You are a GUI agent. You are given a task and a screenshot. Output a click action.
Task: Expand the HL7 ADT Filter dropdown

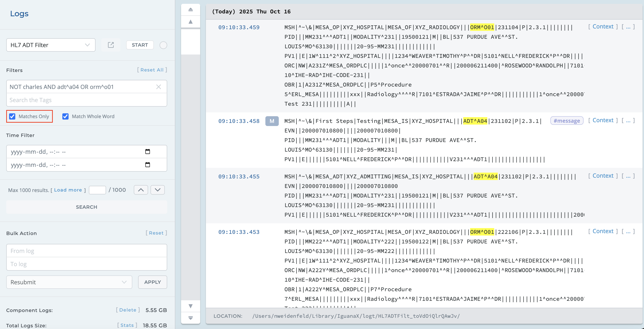coord(51,45)
